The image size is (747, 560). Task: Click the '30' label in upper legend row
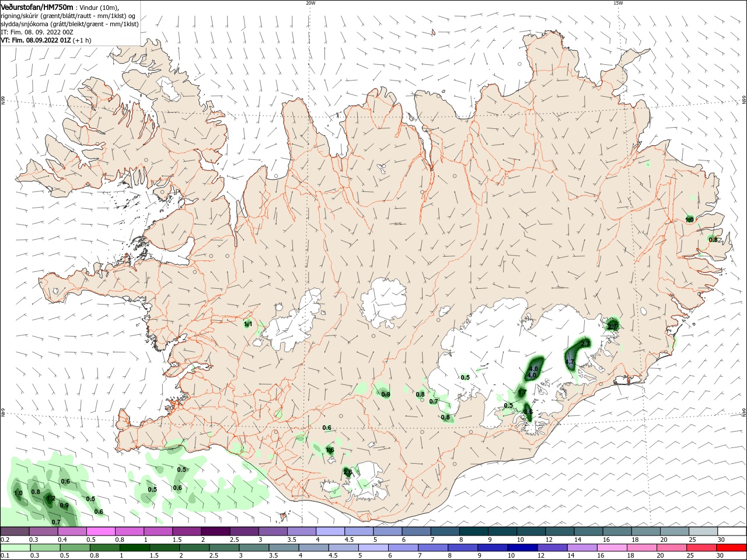click(721, 540)
